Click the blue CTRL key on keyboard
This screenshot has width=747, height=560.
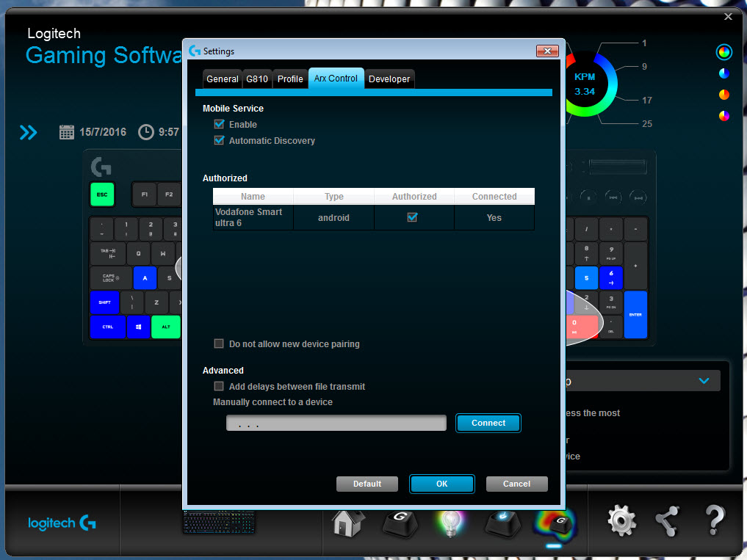coord(108,327)
